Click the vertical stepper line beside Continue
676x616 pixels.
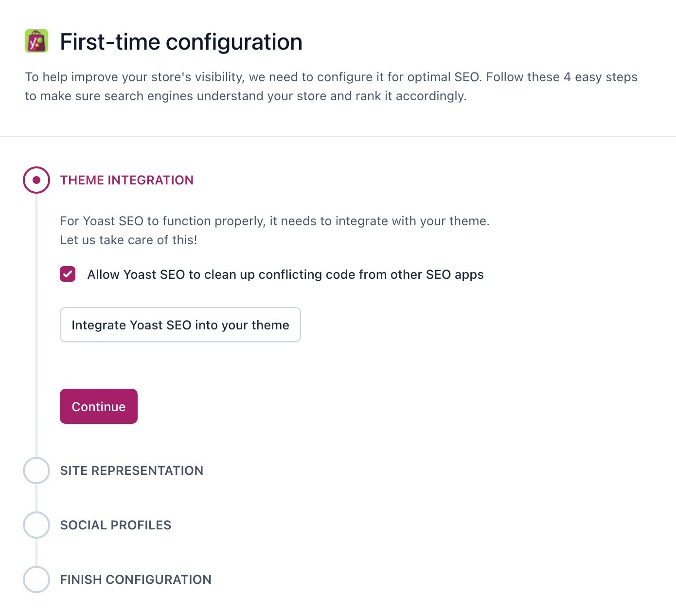(36, 406)
